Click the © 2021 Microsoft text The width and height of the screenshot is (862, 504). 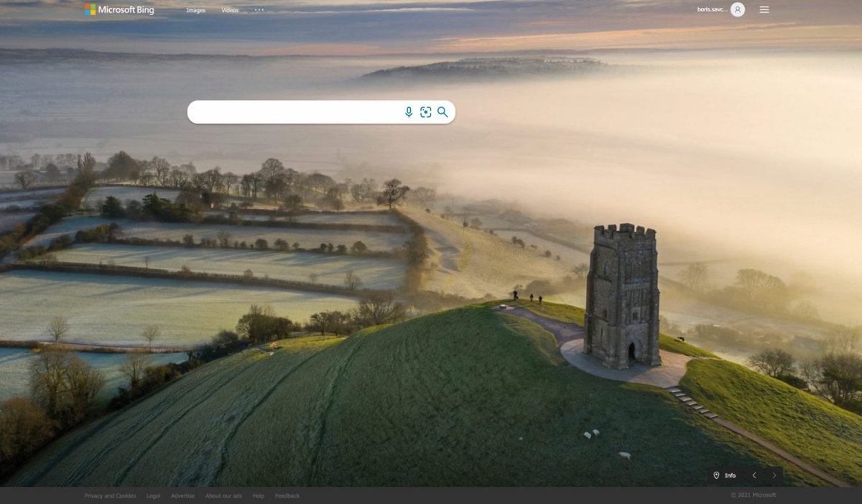coord(754,495)
